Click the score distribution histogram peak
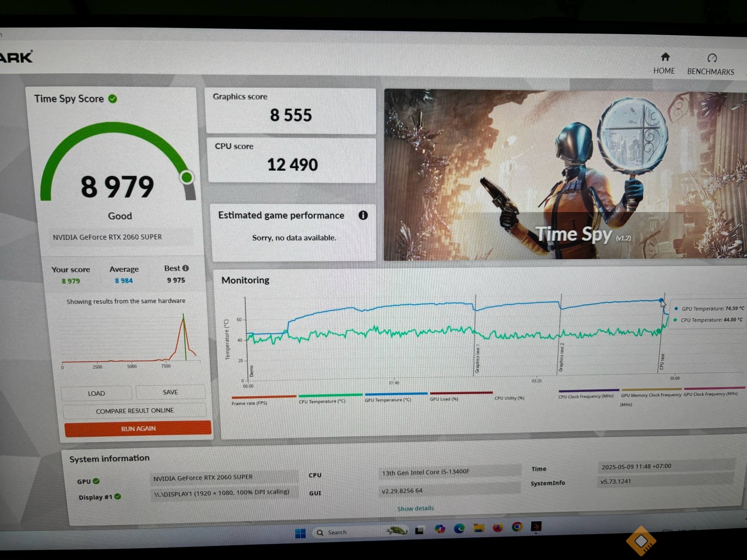 click(x=183, y=316)
